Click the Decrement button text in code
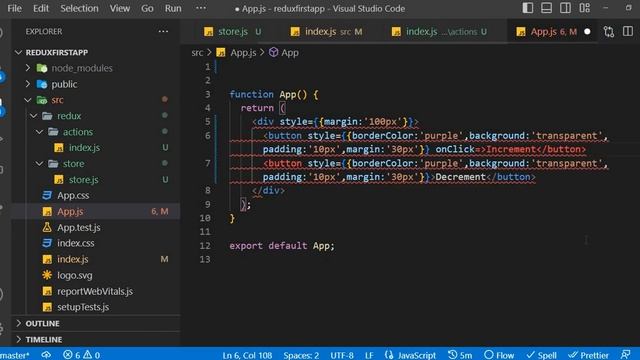This screenshot has height=360, width=640. coord(460,177)
